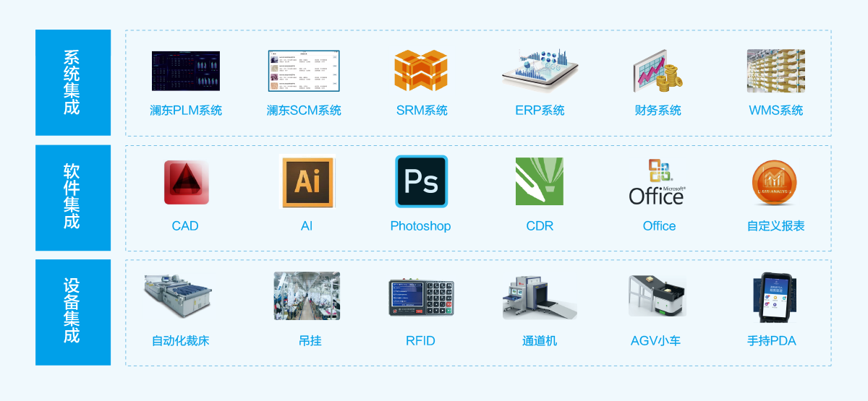
Task: Open the handheld PDA device image
Action: pos(775,296)
